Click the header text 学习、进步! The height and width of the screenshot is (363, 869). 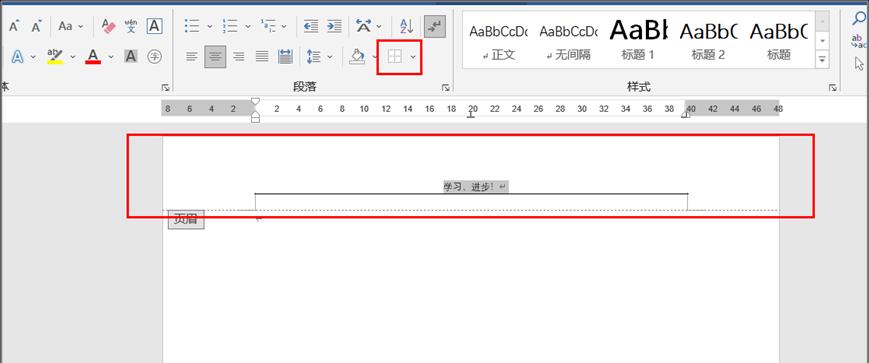[469, 187]
